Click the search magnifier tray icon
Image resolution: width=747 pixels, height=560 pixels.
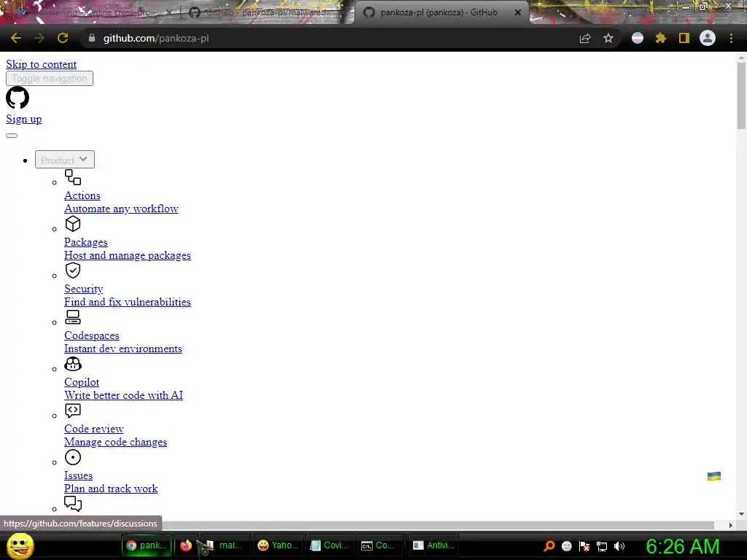click(549, 546)
